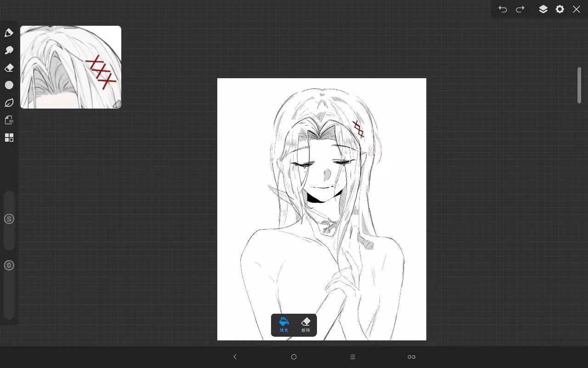This screenshot has width=588, height=368.
Task: Redo the undone action
Action: (520, 9)
